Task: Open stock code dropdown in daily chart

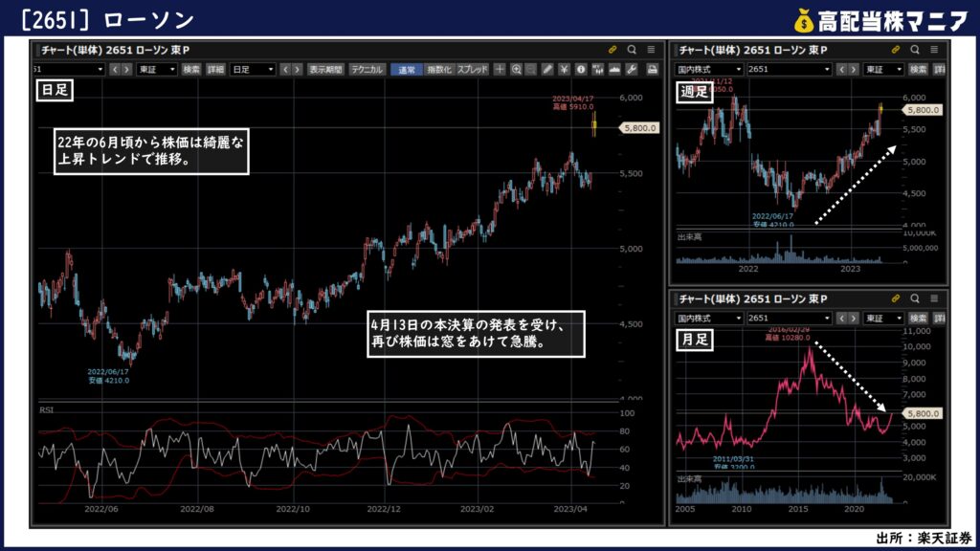Action: 69,69
